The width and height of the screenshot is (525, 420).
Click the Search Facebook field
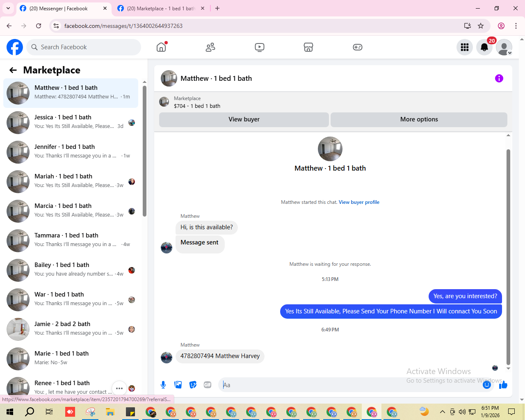pos(84,47)
